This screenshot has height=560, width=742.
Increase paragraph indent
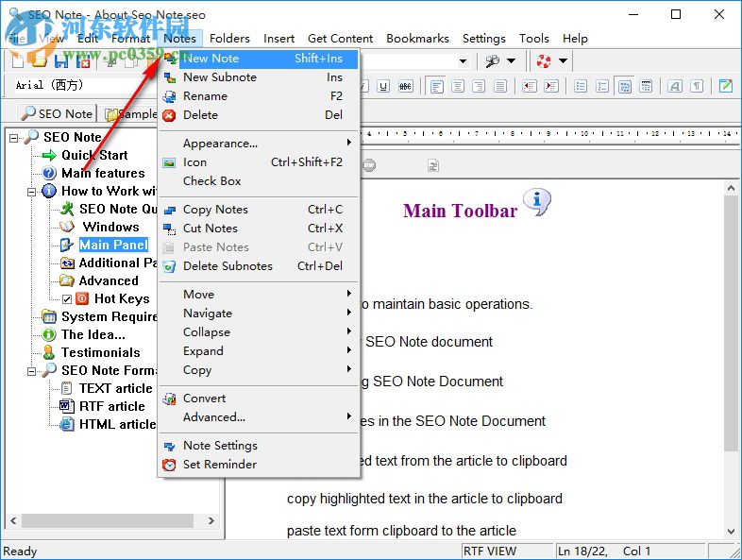(551, 86)
